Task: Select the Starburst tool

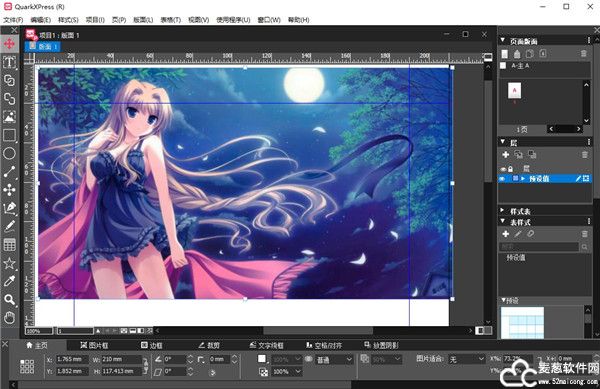Action: [9, 263]
